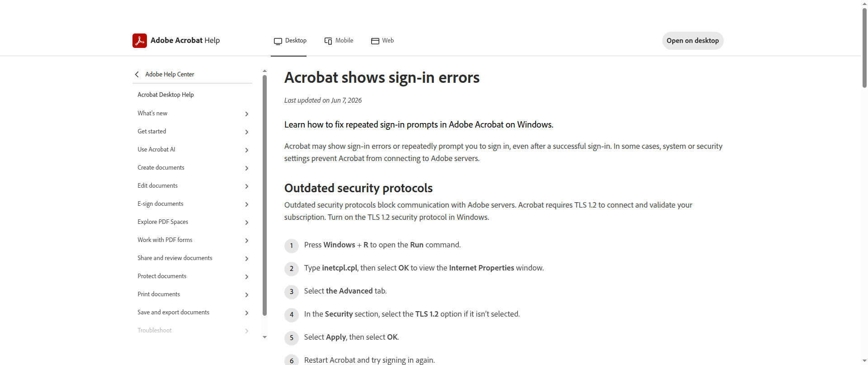
Task: Click the sidebar navigation scrollbar thumb
Action: click(x=265, y=195)
